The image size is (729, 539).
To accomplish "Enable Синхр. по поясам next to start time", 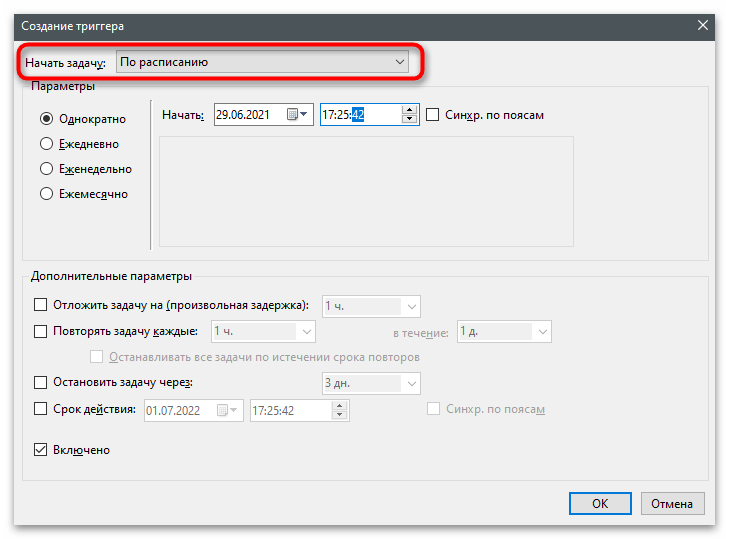I will (x=432, y=114).
